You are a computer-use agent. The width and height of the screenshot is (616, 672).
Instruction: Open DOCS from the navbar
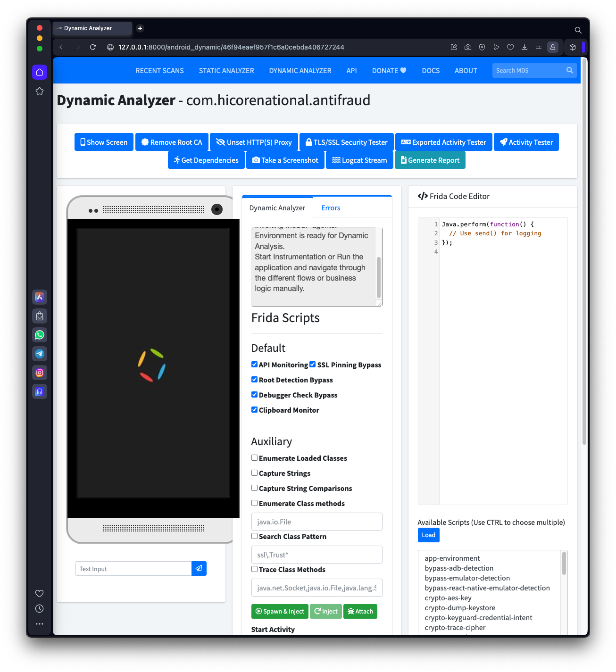[x=431, y=71]
